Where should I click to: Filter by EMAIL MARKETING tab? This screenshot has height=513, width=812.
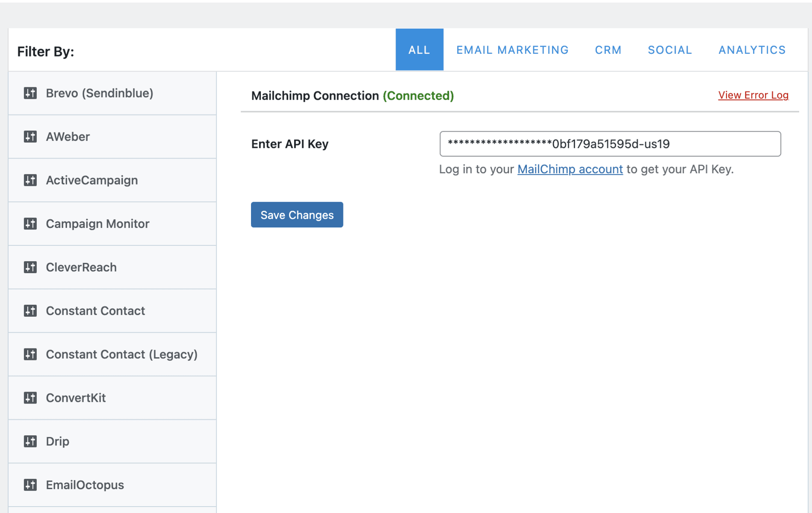pyautogui.click(x=512, y=50)
